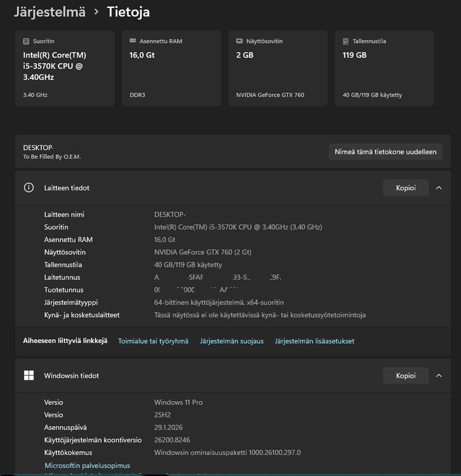Click the info icon next to Laitteen tiedot
This screenshot has width=461, height=476.
tap(29, 188)
